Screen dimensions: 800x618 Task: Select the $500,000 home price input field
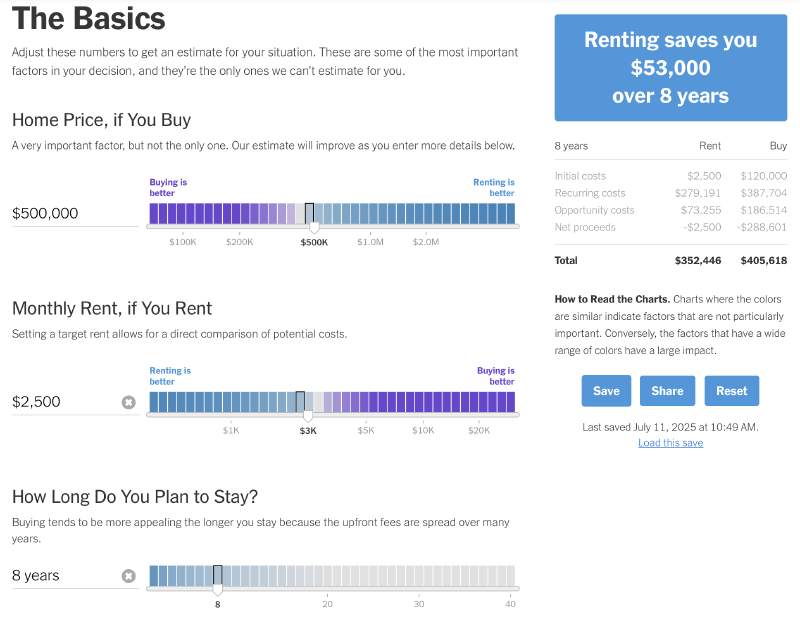(x=60, y=213)
